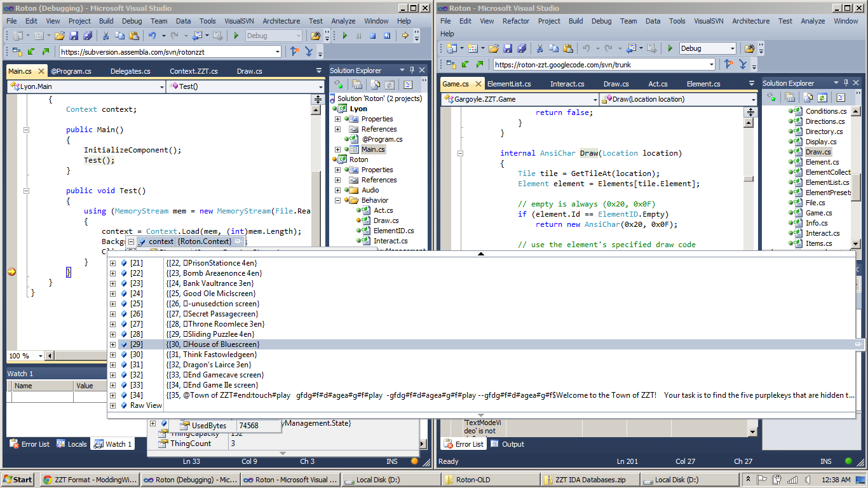
Task: Expand datatip item [21] PrisonStation
Action: 113,263
